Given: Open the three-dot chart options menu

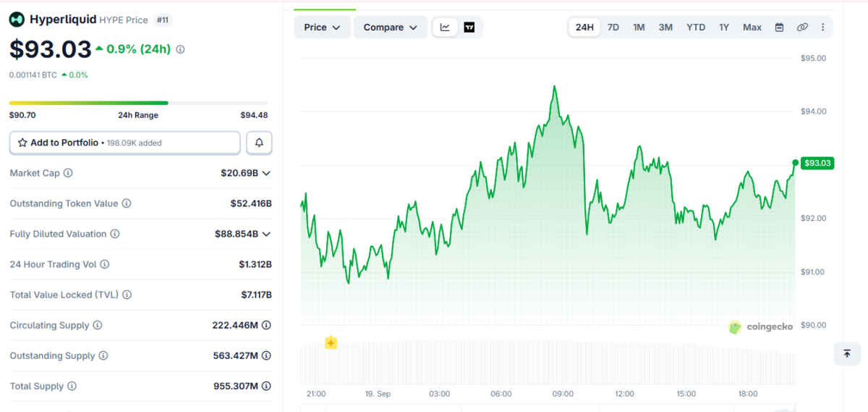Looking at the screenshot, I should coord(822,28).
